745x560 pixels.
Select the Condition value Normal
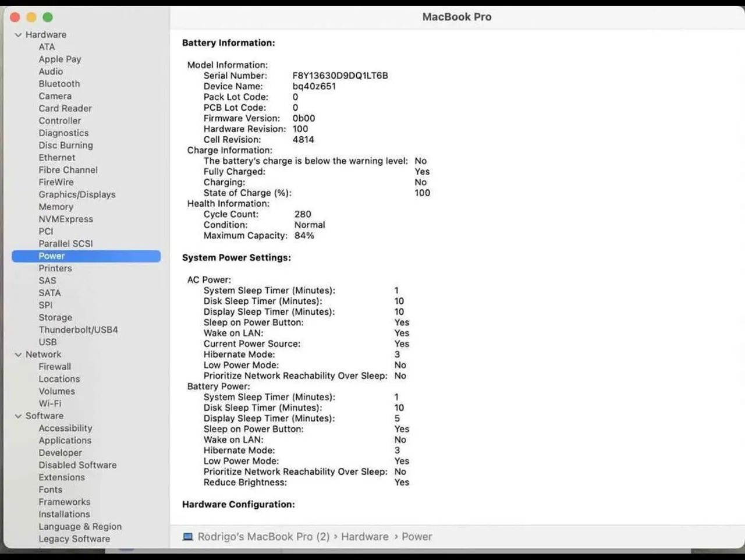310,225
